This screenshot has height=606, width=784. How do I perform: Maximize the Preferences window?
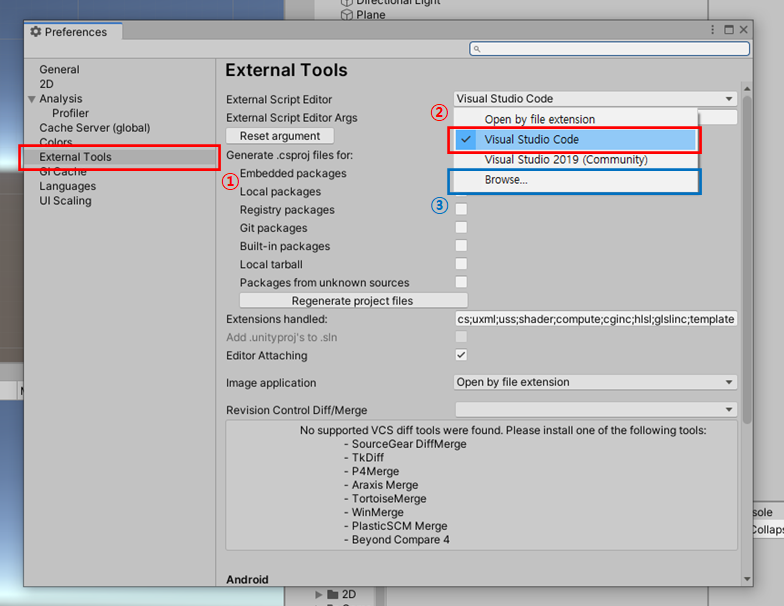(x=729, y=30)
